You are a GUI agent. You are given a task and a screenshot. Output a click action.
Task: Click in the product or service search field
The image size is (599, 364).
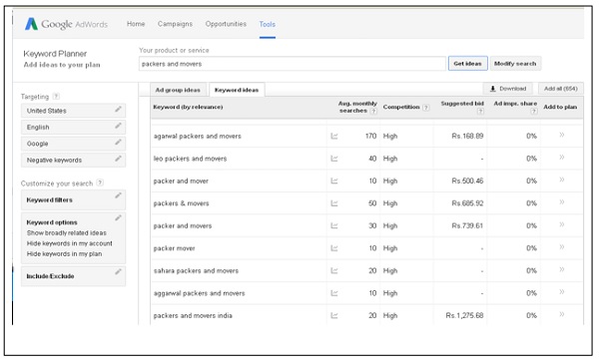[293, 64]
